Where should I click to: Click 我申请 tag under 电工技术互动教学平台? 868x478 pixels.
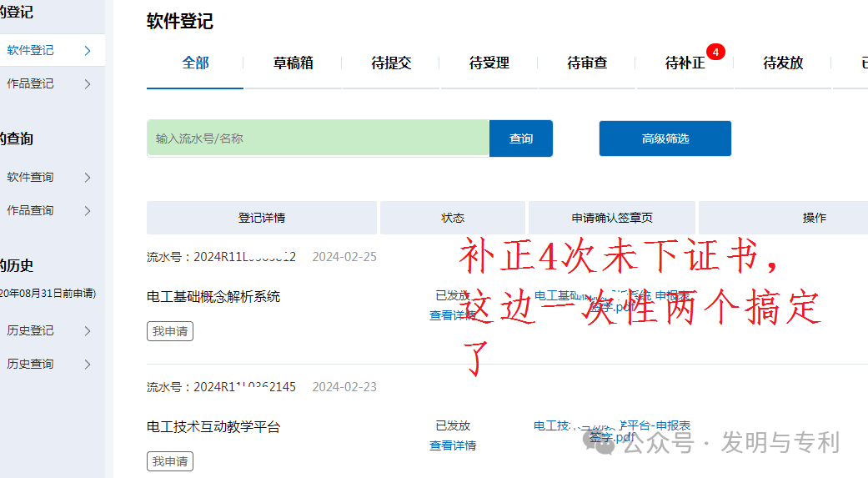[x=170, y=461]
